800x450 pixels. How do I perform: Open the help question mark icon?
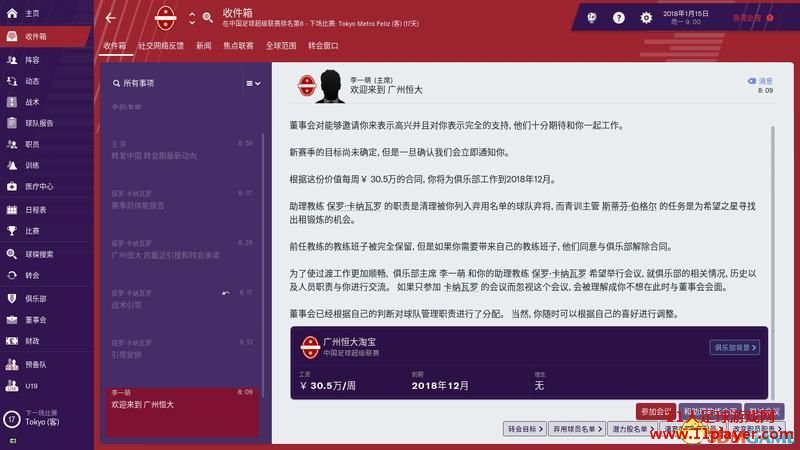(619, 18)
